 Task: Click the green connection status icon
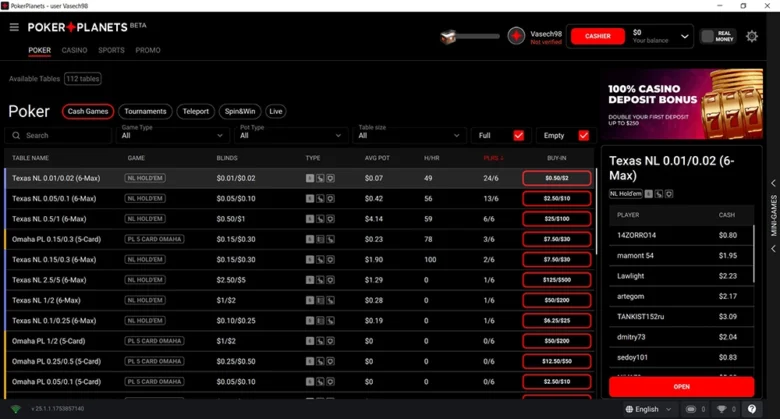(x=16, y=409)
